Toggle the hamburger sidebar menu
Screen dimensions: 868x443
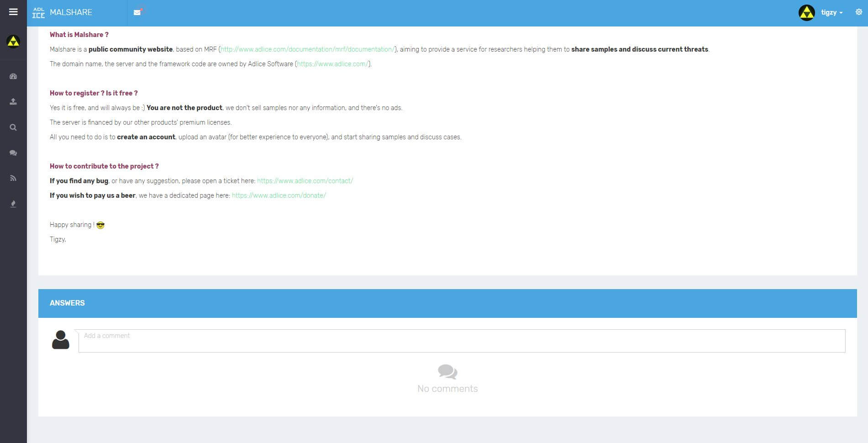click(13, 12)
